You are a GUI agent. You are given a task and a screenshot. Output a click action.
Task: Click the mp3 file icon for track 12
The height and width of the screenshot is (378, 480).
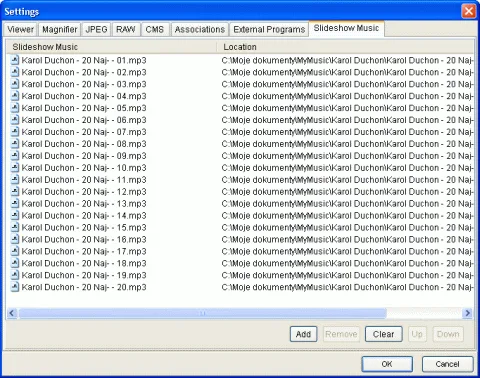[15, 192]
